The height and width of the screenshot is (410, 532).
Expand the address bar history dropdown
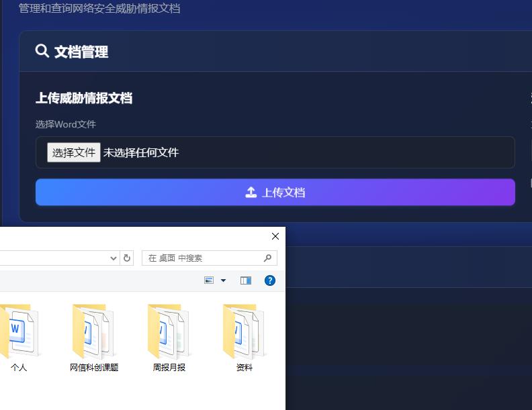[x=114, y=258]
